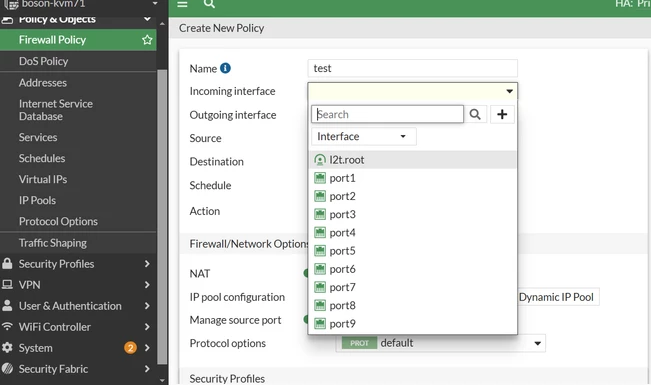This screenshot has width=651, height=385.
Task: Click the search magnifier in the top bar
Action: [x=209, y=4]
